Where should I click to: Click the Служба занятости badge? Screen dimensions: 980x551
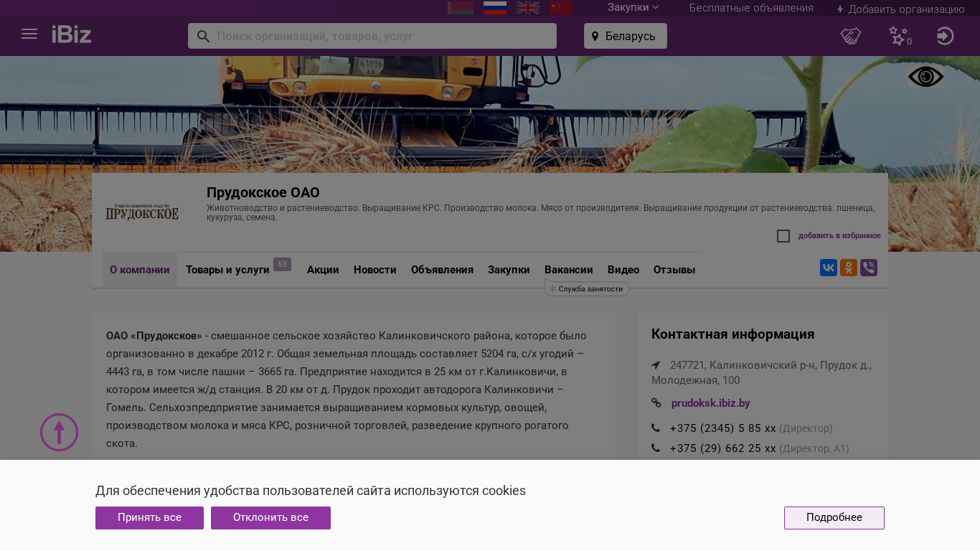coord(587,288)
